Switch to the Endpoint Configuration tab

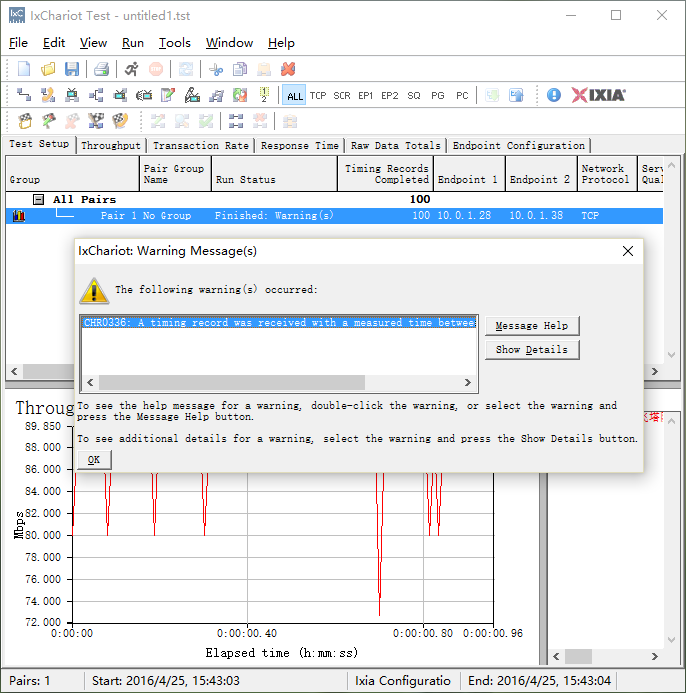(518, 145)
